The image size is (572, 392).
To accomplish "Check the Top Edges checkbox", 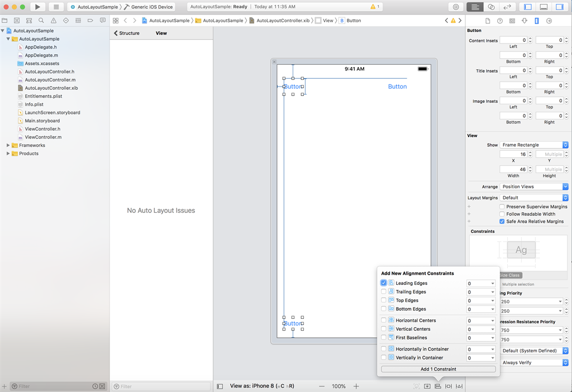I will [x=383, y=300].
